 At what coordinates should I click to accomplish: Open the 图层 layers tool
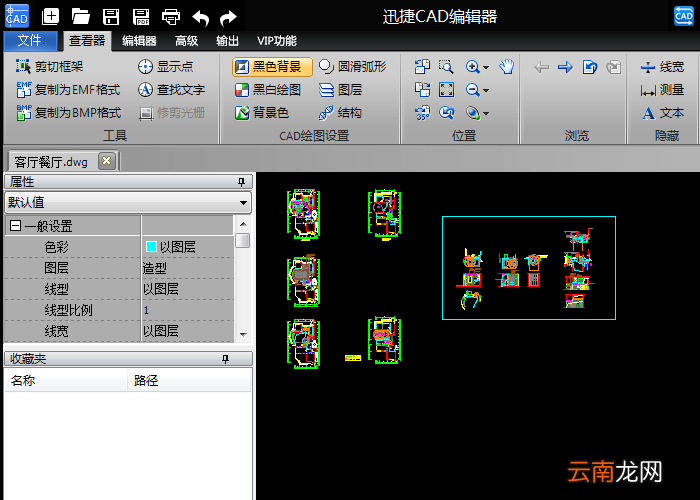(x=341, y=90)
